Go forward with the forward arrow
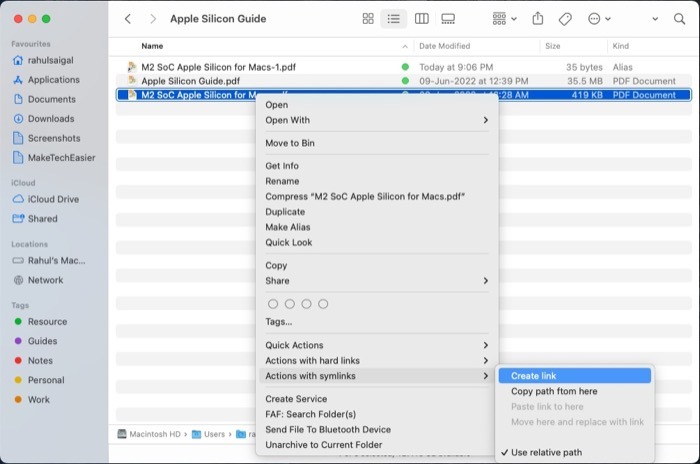Viewport: 700px width, 464px height. click(x=153, y=19)
